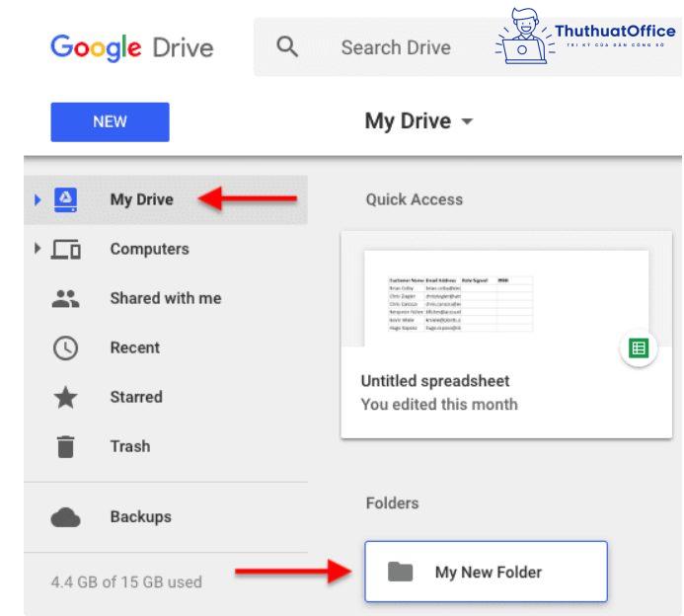Open Shared with me section
The width and height of the screenshot is (684, 616).
(166, 298)
